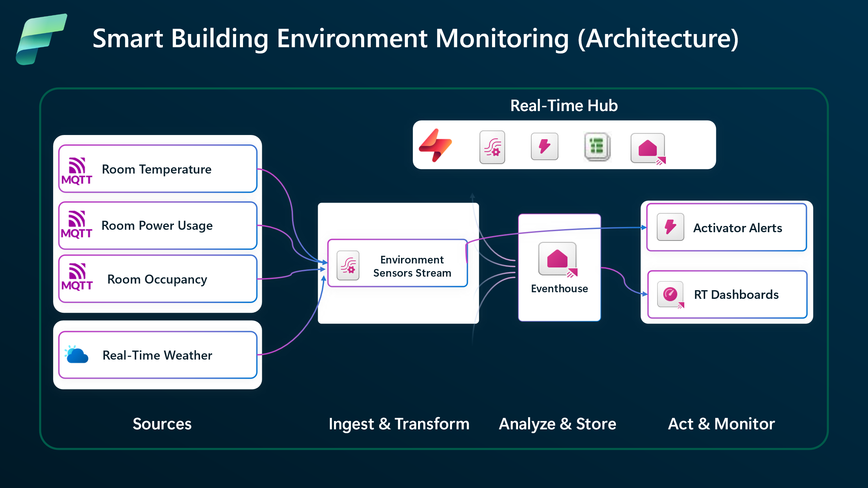Click the Microsoft Fabric logo
The width and height of the screenshot is (868, 488).
coord(41,39)
